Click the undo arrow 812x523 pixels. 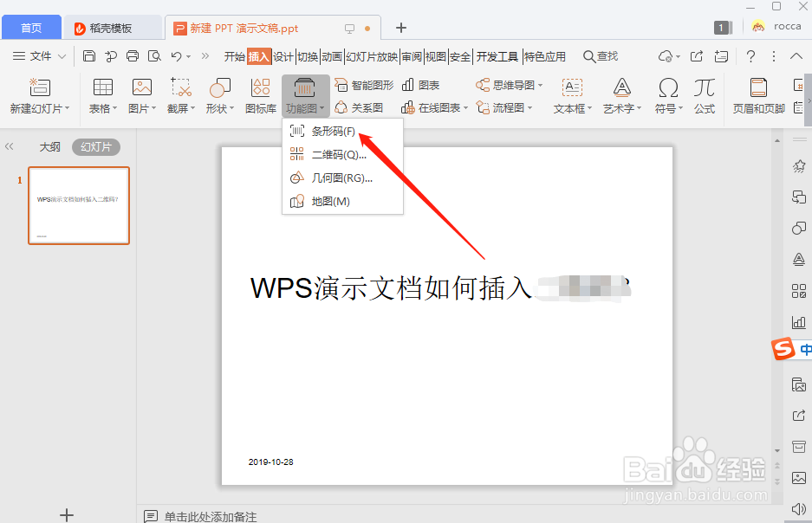(x=177, y=56)
